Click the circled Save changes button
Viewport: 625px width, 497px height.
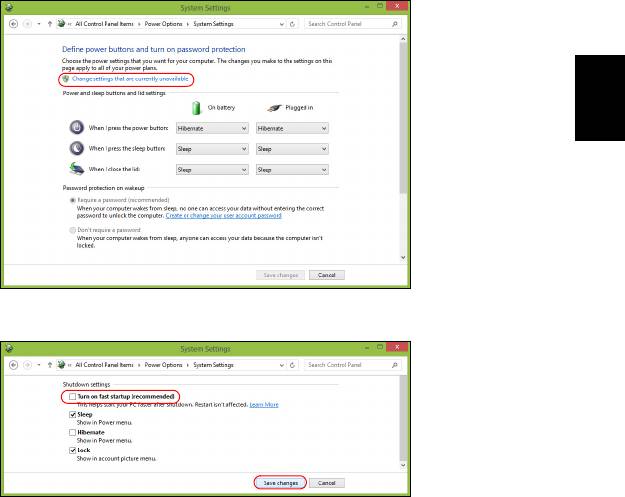(279, 483)
